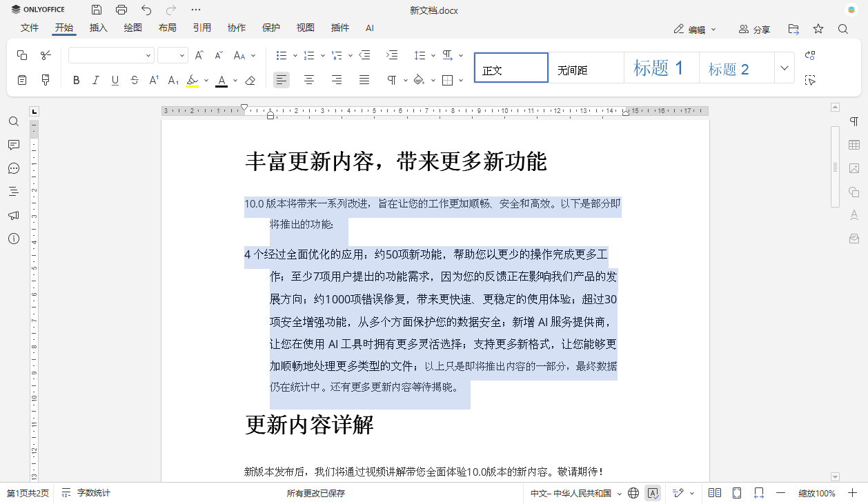Open the About info icon in sidebar

[13, 239]
